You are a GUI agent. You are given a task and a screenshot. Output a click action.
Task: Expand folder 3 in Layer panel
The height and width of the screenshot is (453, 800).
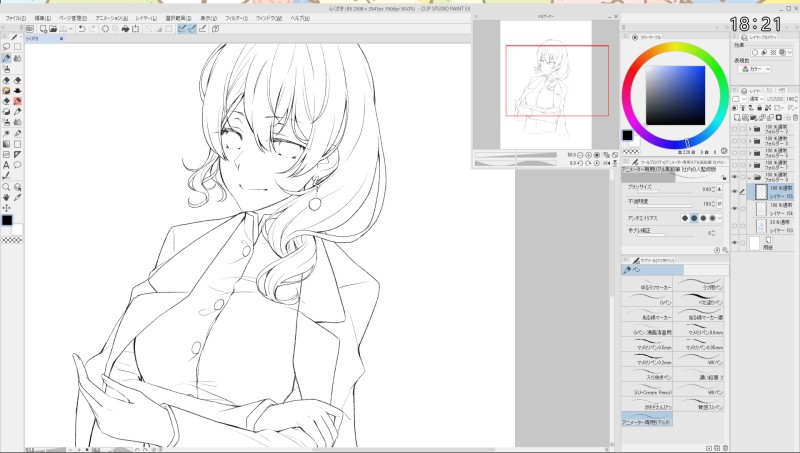749,141
